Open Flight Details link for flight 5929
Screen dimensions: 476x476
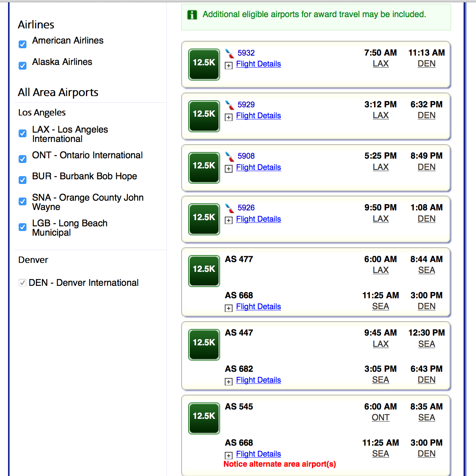(259, 115)
